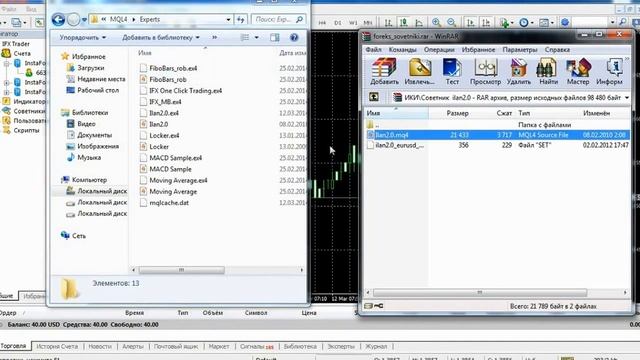Sort Explorer files by Имя column header
The width and height of the screenshot is (640, 360).
coord(144,53)
